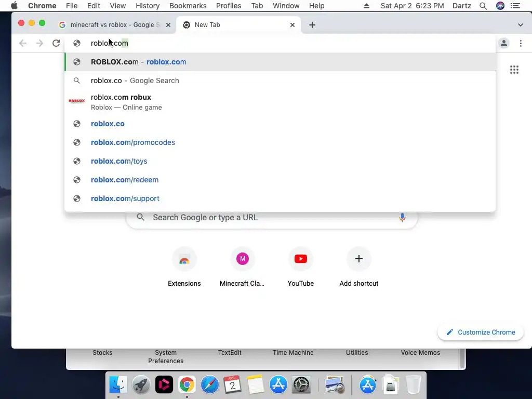Viewport: 532px width, 399px height.
Task: Open Preview icon in the Dock
Action: click(335, 384)
